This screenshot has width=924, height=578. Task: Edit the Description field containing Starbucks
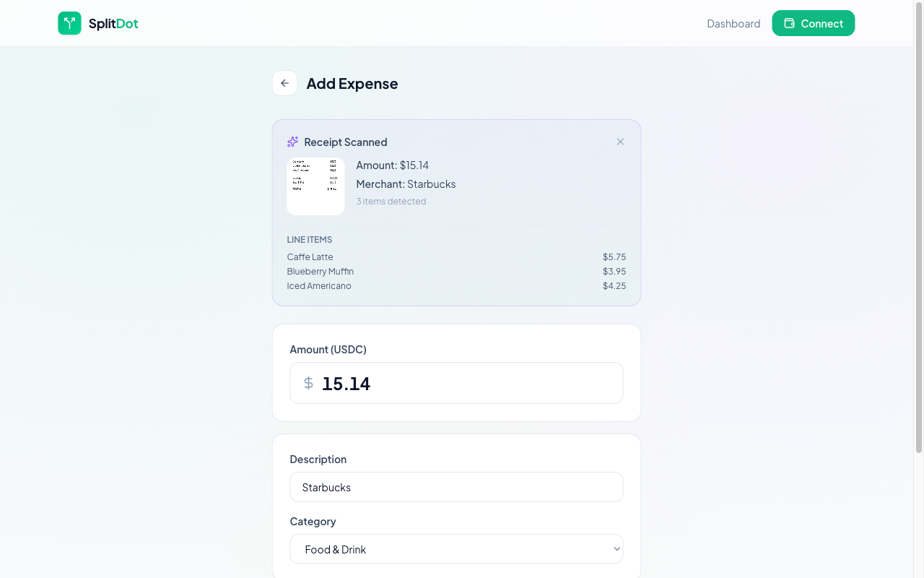tap(456, 487)
